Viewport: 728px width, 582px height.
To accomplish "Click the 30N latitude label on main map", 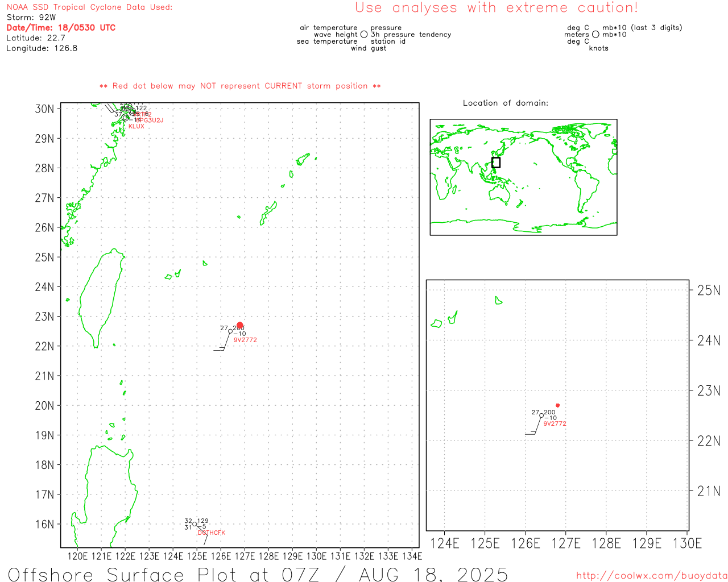I will point(45,109).
